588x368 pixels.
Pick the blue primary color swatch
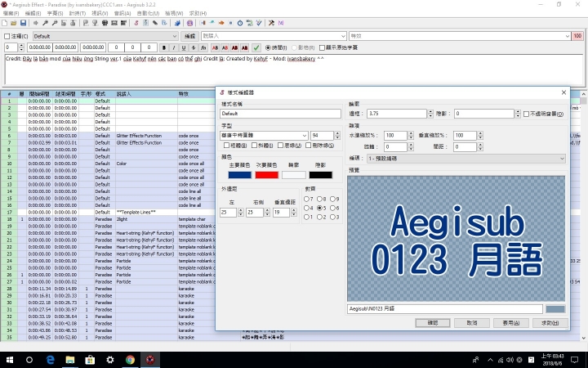point(239,175)
